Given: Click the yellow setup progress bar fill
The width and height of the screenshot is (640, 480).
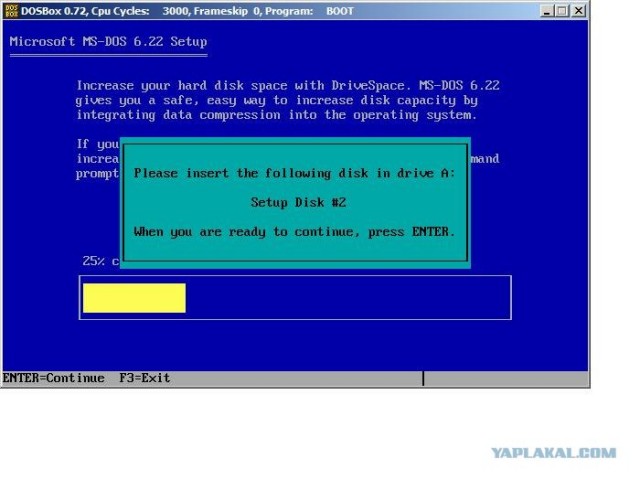Looking at the screenshot, I should (134, 298).
